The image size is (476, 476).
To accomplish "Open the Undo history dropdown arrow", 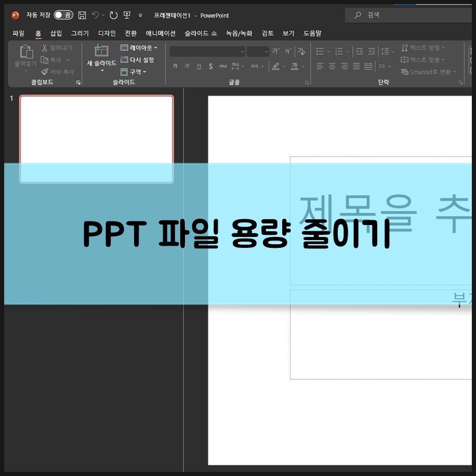I will [103, 15].
